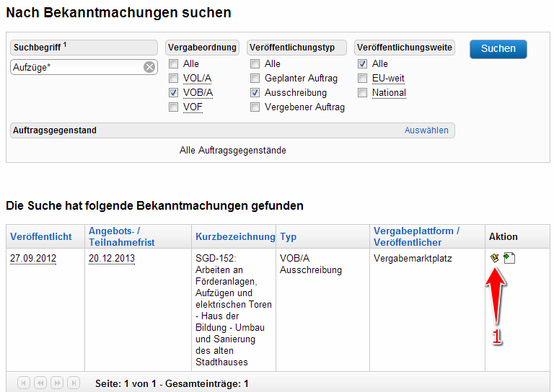Image resolution: width=554 pixels, height=392 pixels.
Task: Click the green document icon in Aktion
Action: [509, 258]
